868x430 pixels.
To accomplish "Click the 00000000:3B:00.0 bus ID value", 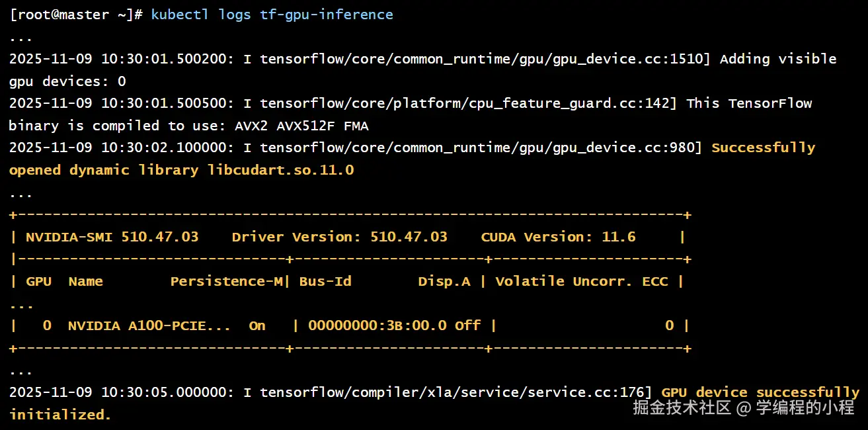I will coord(377,325).
